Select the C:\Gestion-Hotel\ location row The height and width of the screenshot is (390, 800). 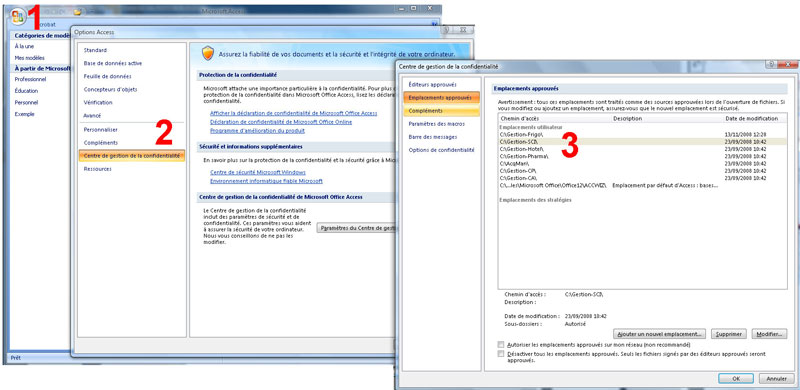point(643,149)
